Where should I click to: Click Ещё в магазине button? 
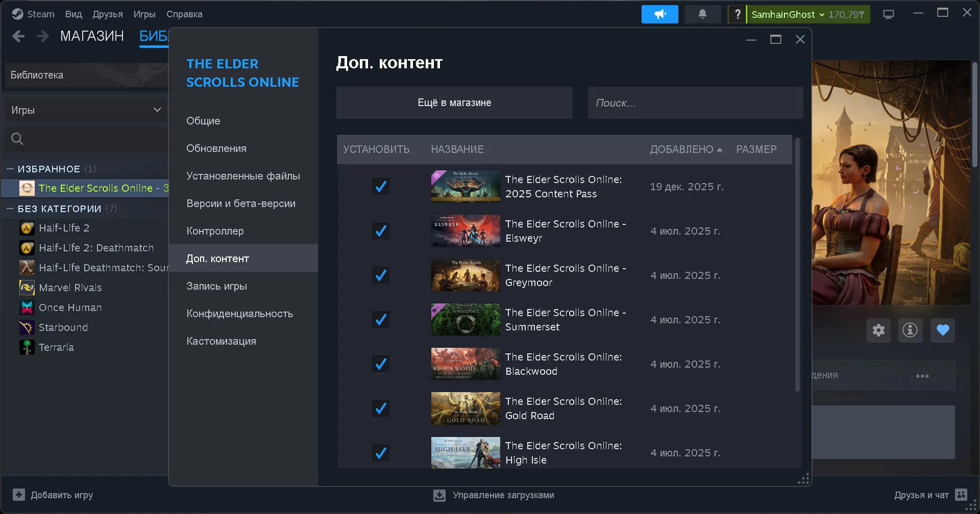pyautogui.click(x=454, y=102)
